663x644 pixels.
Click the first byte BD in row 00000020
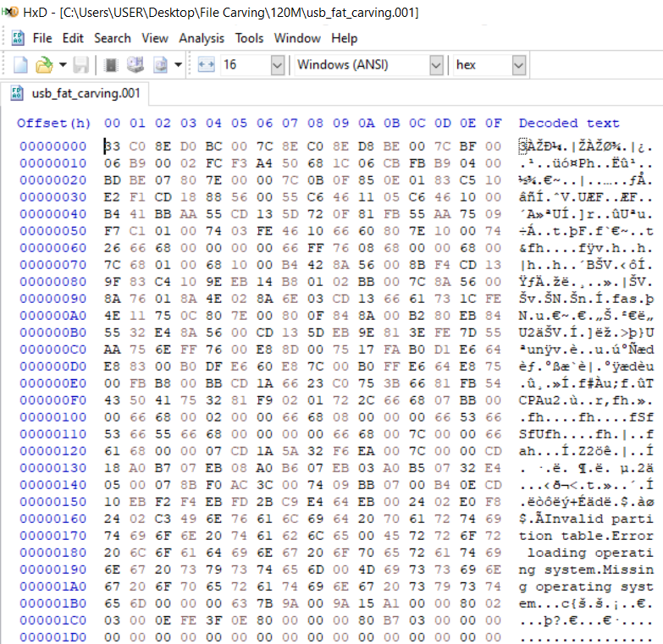(x=113, y=180)
